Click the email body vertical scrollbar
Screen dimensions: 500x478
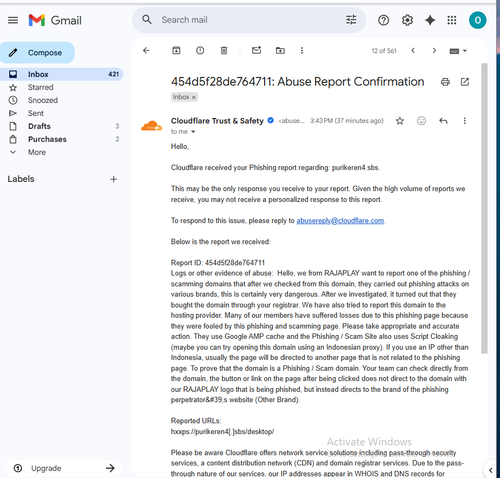tap(484, 208)
